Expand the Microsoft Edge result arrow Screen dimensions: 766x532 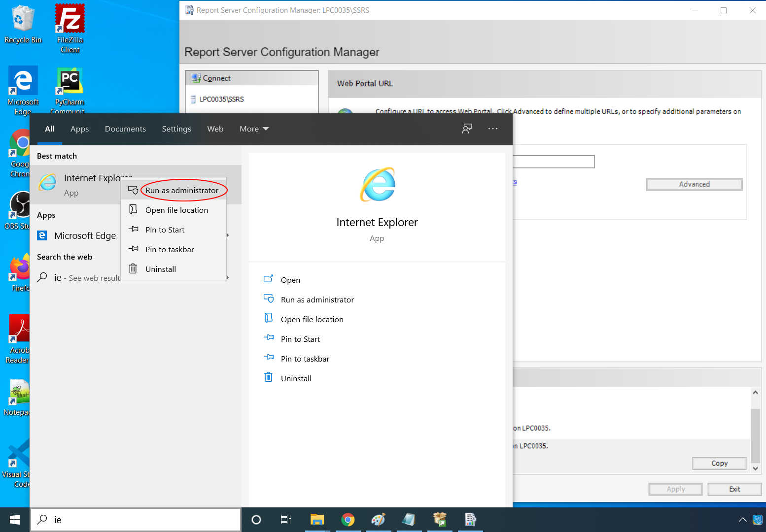click(228, 235)
